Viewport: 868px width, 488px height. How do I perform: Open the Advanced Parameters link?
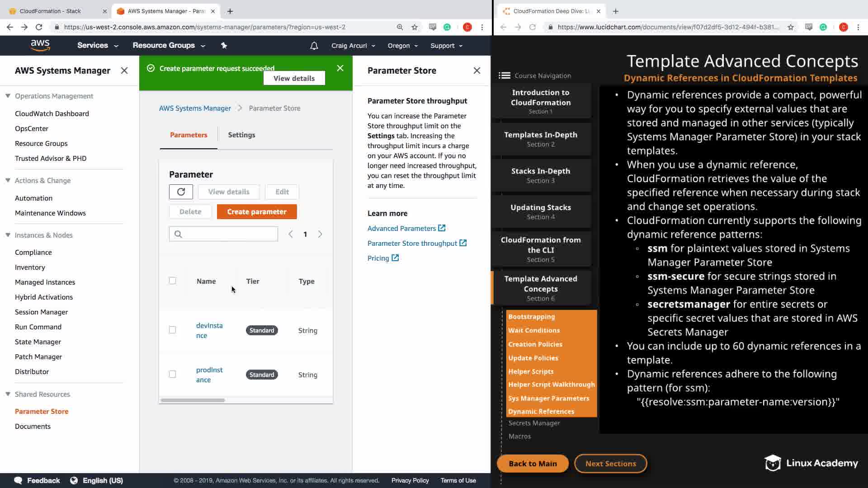[401, 228]
